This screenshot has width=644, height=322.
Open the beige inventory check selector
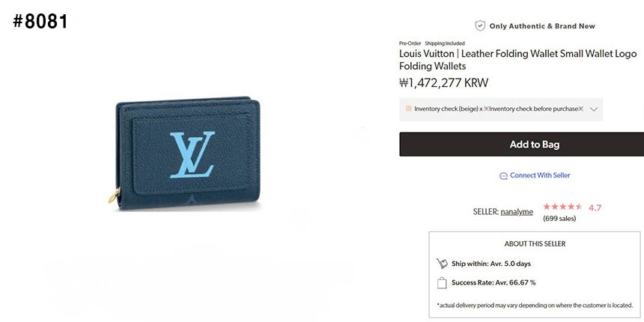click(501, 109)
